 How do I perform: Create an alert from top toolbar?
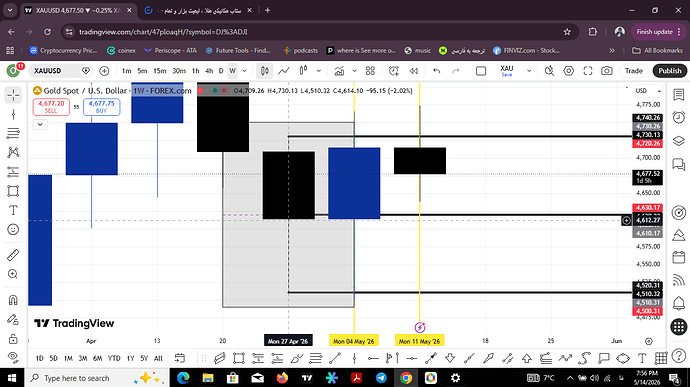[x=394, y=70]
